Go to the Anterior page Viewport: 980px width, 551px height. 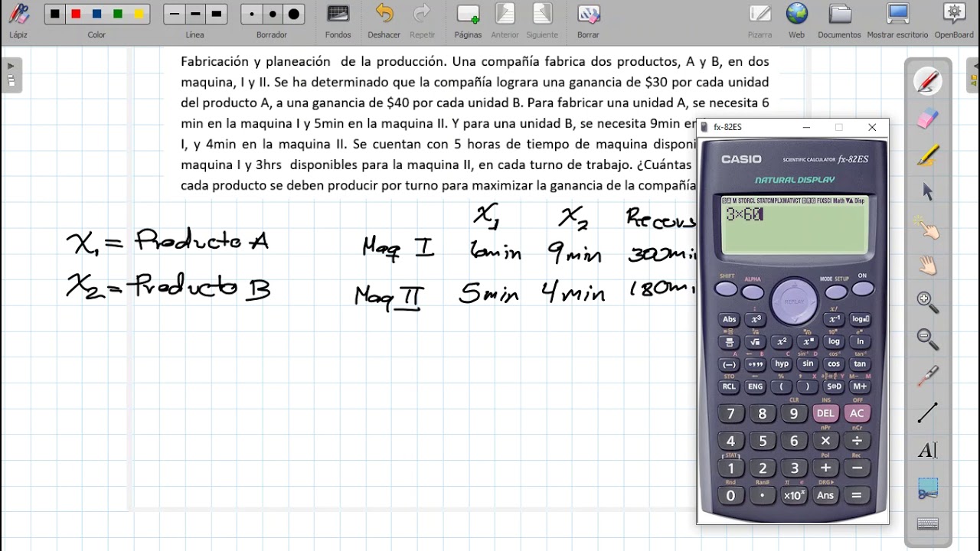(x=505, y=20)
